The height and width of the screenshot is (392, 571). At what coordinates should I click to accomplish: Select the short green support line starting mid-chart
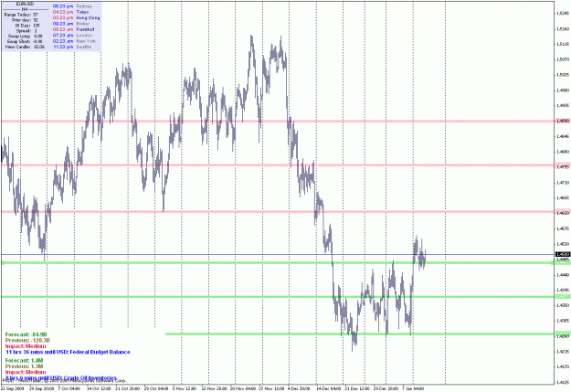tap(360, 334)
